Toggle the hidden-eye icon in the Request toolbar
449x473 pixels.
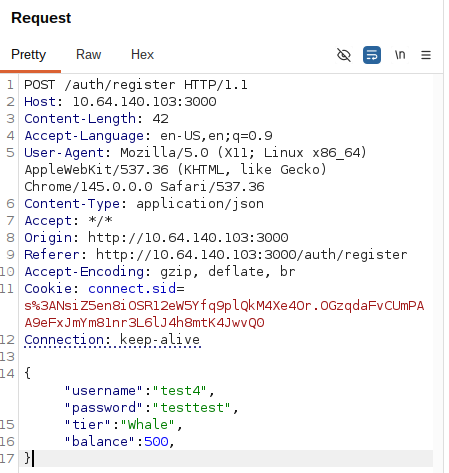(344, 55)
